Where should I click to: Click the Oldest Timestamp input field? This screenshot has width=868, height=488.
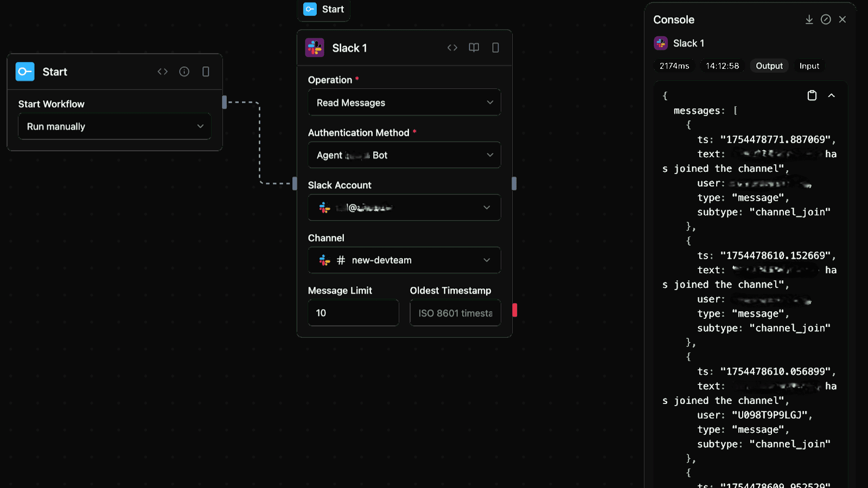pos(455,312)
